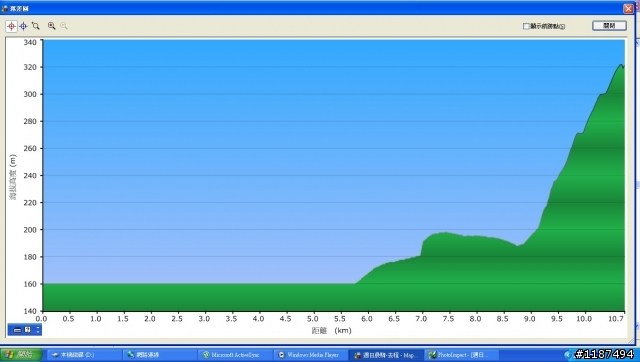Click the help icon in language bar
Screen dimensions: 640x362
27,329
